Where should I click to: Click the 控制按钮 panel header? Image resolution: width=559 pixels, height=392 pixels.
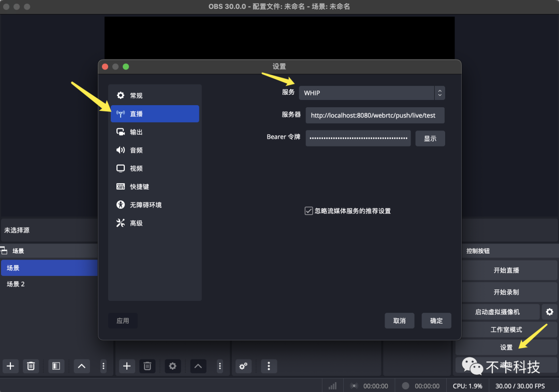point(478,251)
